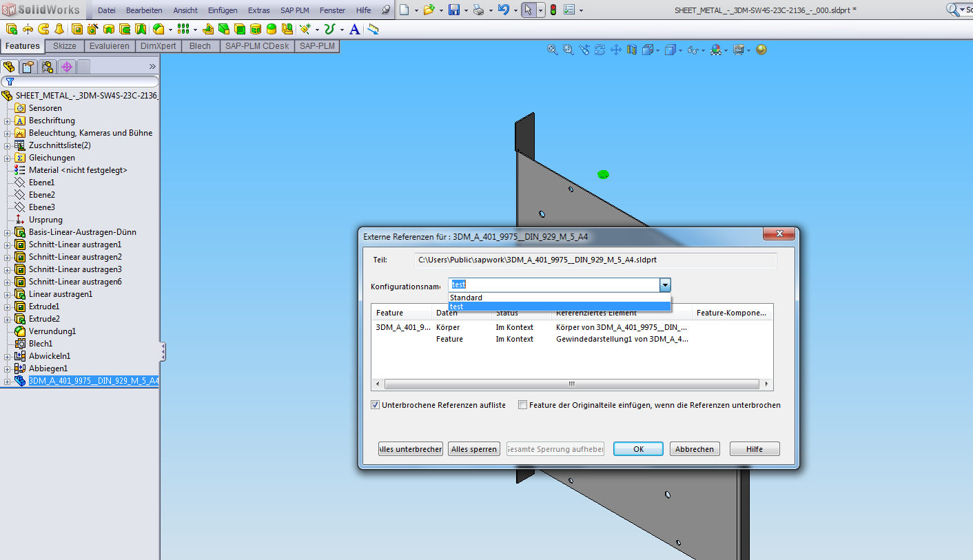Expand the 'Abwickeln1' feature tree node
Screen dimensions: 973x560
[7, 356]
